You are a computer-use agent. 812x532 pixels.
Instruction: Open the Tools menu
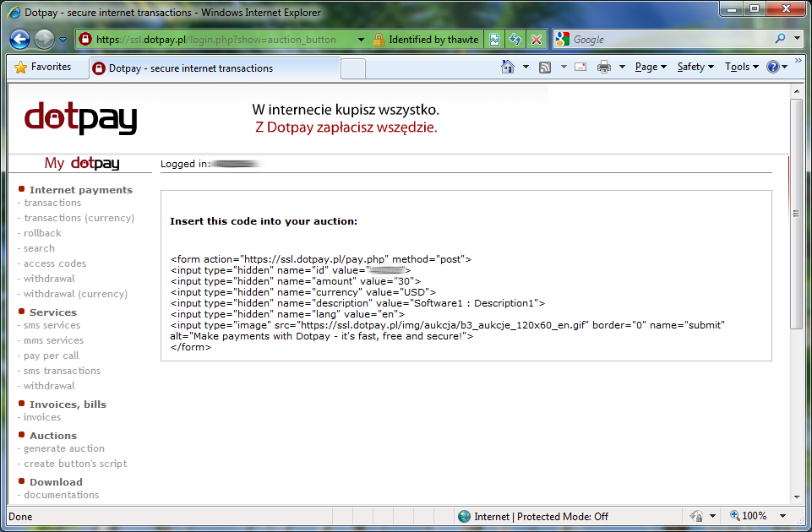point(742,67)
